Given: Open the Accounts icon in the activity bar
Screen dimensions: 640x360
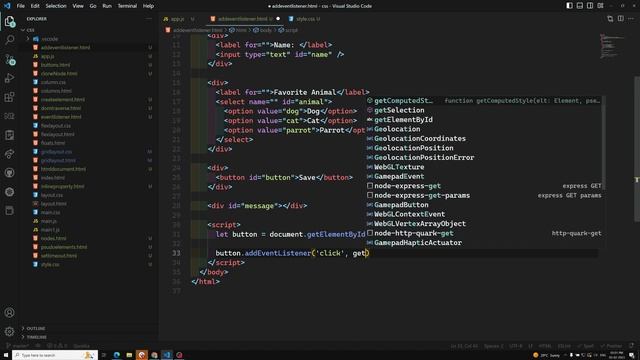Looking at the screenshot, I should point(9,313).
